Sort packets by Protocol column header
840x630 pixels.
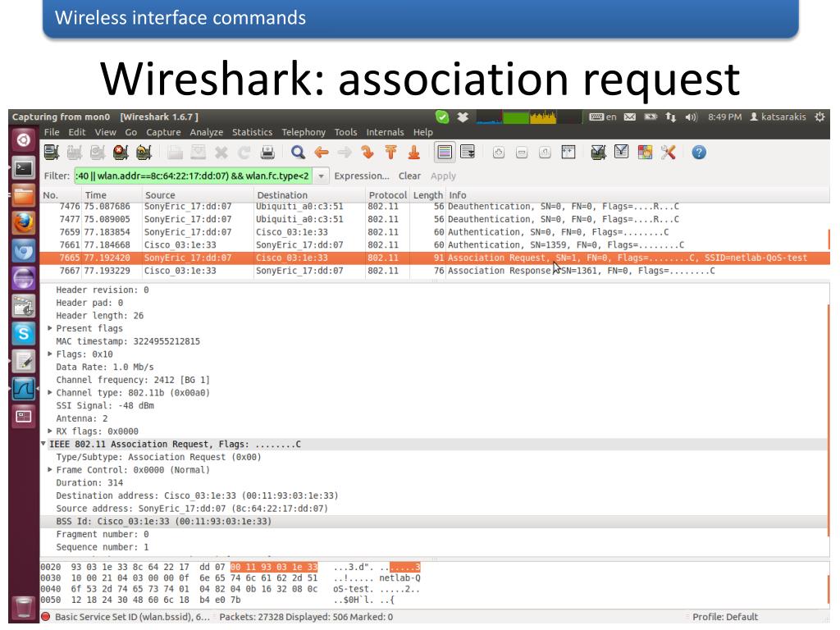point(387,195)
